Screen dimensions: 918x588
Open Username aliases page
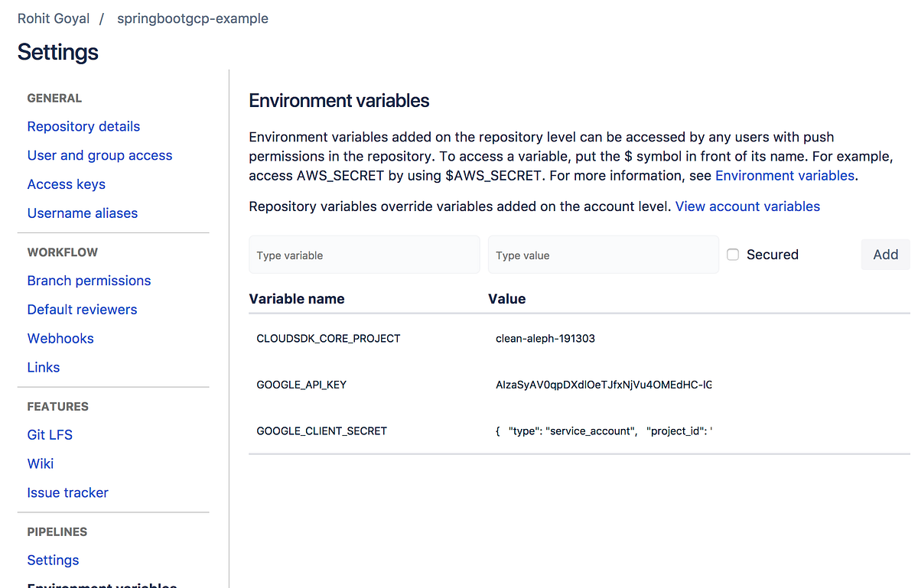82,213
